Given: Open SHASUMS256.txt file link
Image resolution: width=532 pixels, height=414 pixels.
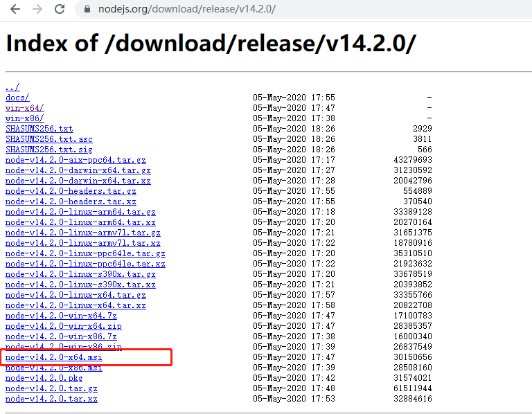Looking at the screenshot, I should coord(39,129).
